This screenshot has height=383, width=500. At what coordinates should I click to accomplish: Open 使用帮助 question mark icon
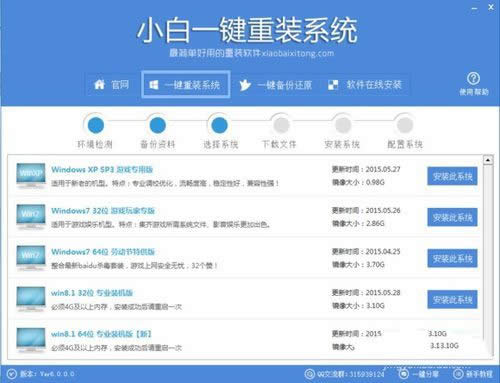click(473, 79)
